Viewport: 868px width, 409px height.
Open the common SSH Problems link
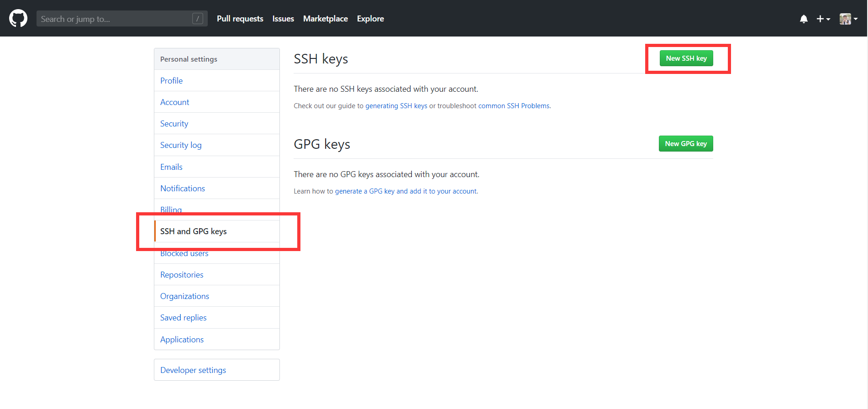point(514,106)
